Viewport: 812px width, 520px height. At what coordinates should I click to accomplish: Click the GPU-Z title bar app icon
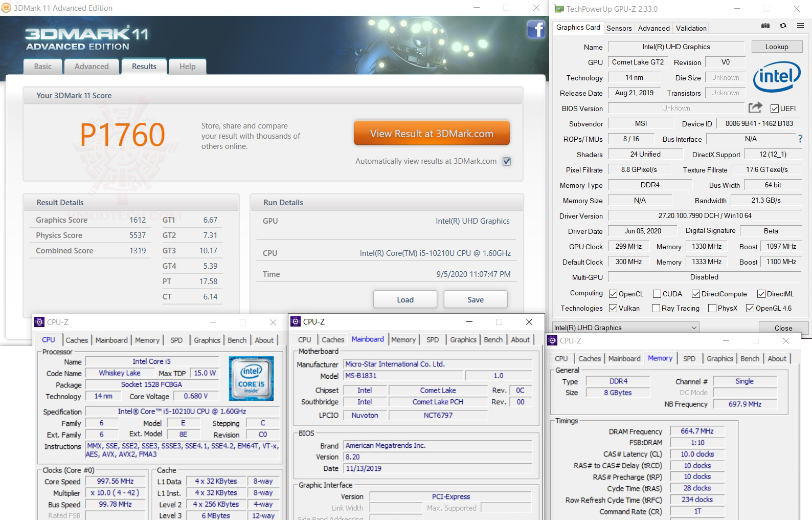[x=559, y=9]
